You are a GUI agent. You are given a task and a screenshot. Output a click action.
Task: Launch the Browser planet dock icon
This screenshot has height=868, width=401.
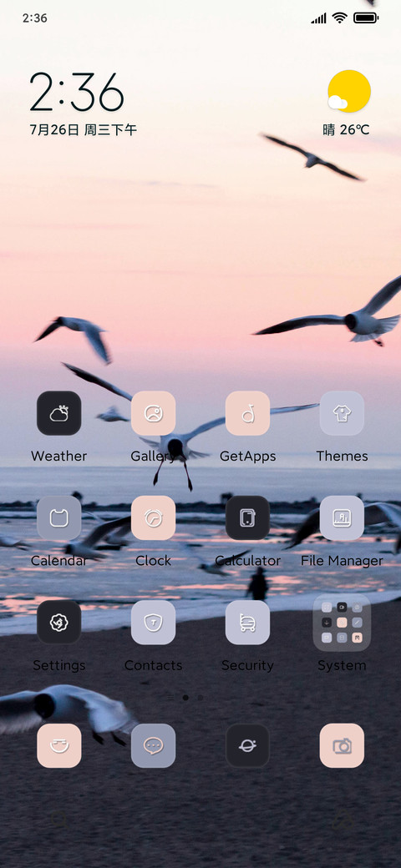247,745
